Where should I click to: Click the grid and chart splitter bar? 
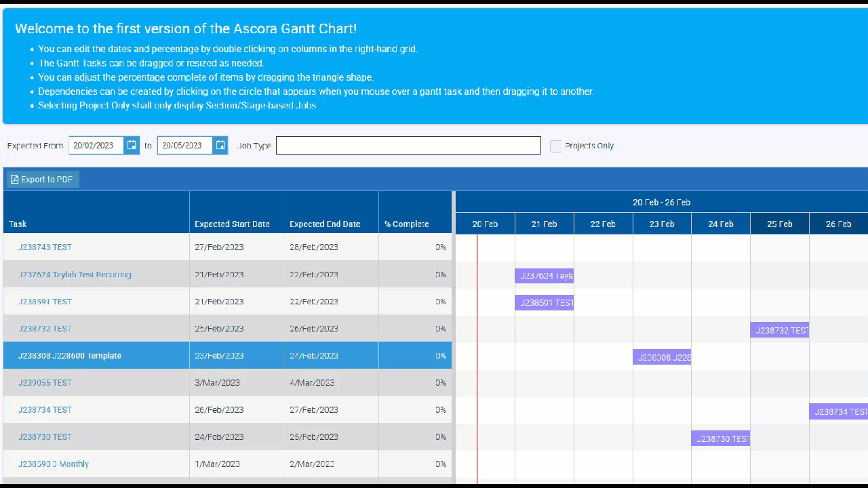tap(454, 339)
